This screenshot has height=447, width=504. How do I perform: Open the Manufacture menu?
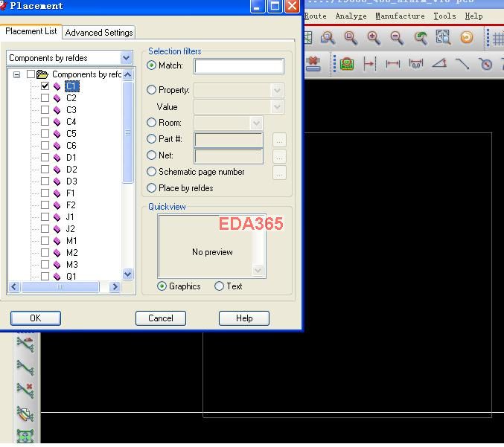coord(400,16)
